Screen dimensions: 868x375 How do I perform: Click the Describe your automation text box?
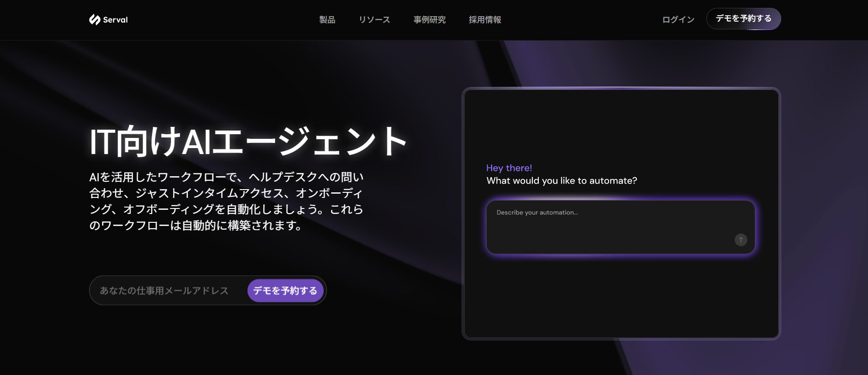621,227
